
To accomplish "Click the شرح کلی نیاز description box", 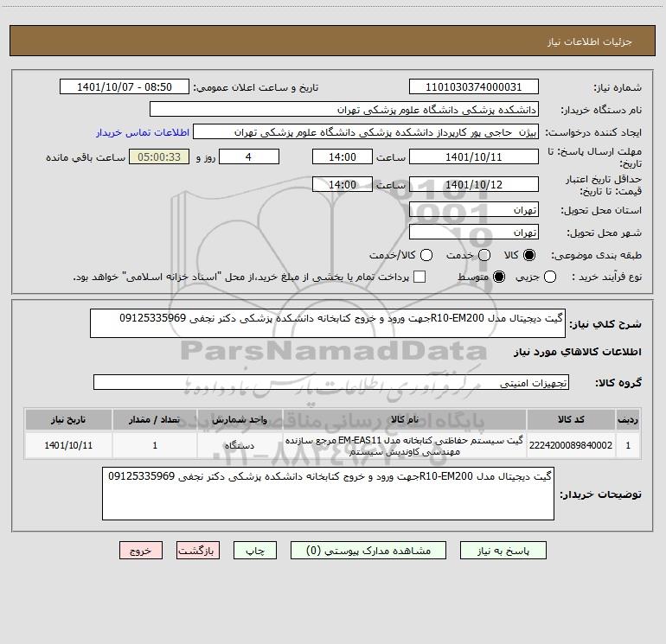I will tap(328, 323).
